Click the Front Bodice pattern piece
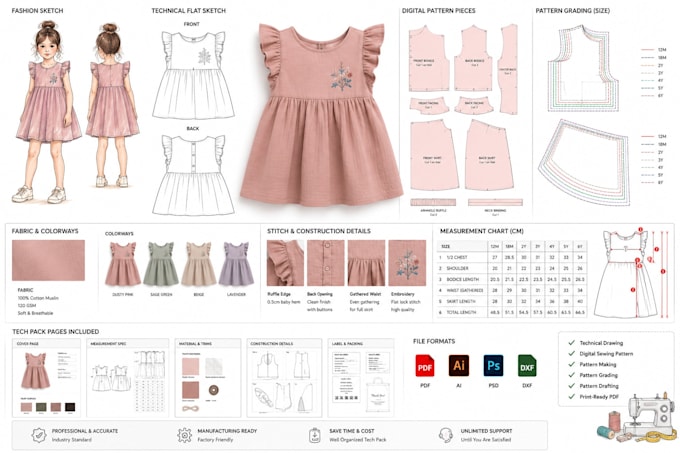 pos(427,59)
